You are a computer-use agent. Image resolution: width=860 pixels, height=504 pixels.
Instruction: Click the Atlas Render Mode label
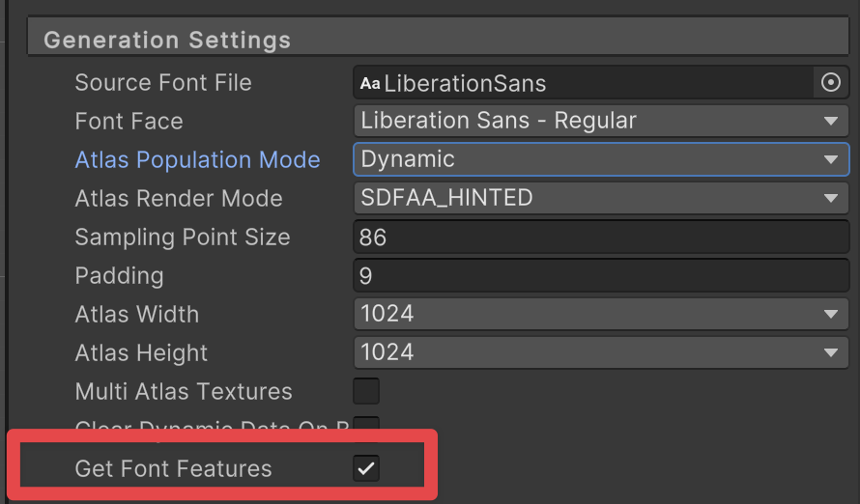tap(178, 198)
